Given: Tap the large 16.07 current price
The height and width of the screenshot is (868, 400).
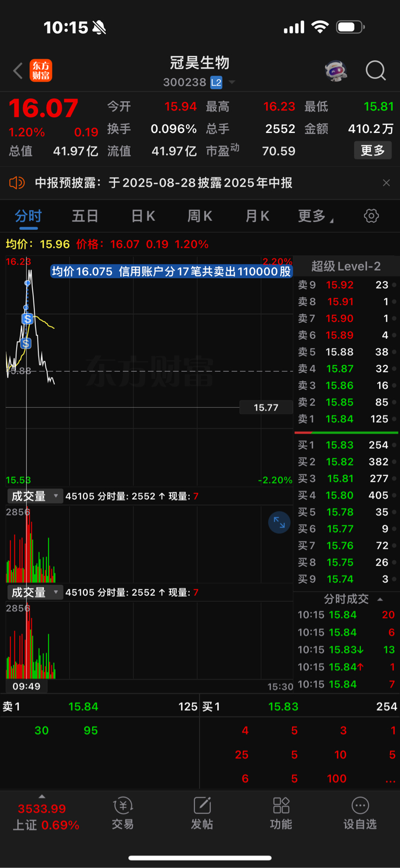Looking at the screenshot, I should coord(43,109).
